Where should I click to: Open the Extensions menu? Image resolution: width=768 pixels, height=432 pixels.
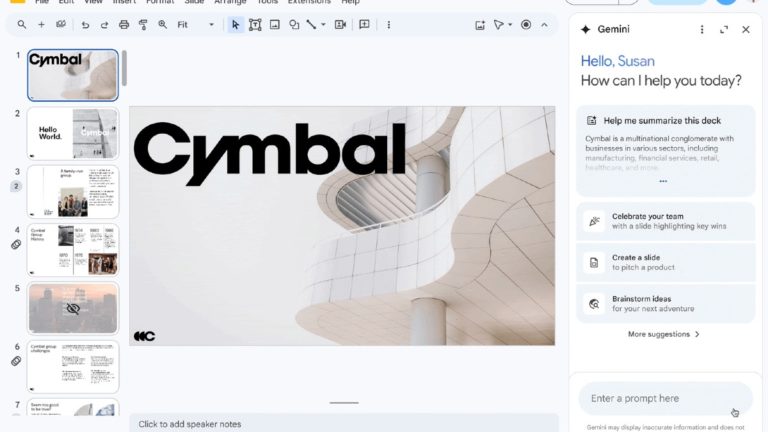309,2
